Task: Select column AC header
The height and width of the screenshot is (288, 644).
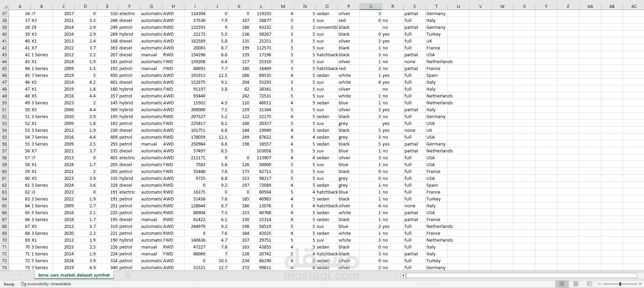Action: [634, 7]
